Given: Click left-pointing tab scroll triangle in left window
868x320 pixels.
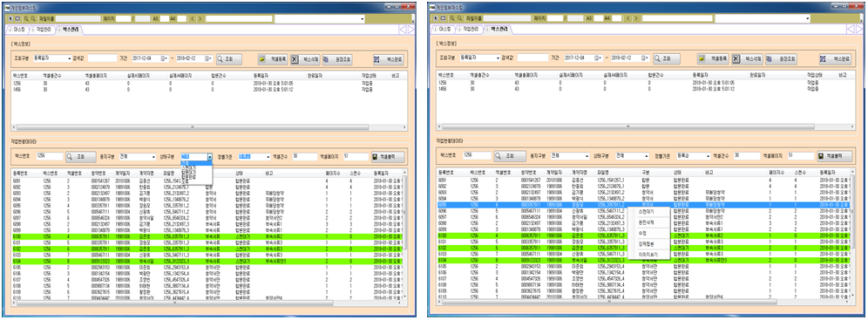Looking at the screenshot, I should point(403,29).
